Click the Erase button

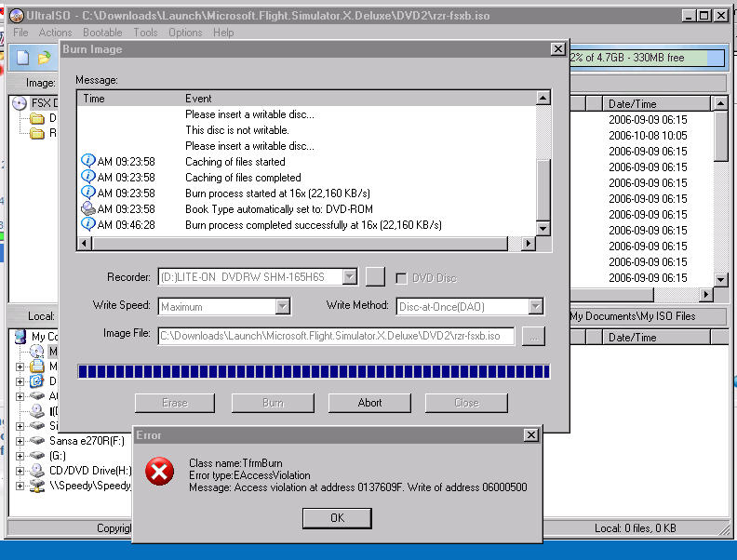pyautogui.click(x=175, y=403)
